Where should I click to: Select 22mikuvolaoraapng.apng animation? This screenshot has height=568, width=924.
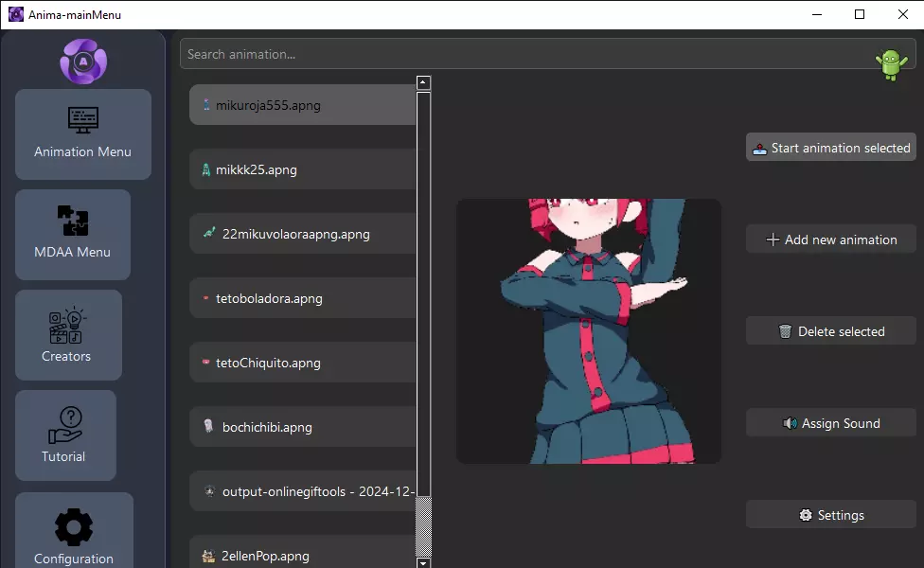coord(302,234)
